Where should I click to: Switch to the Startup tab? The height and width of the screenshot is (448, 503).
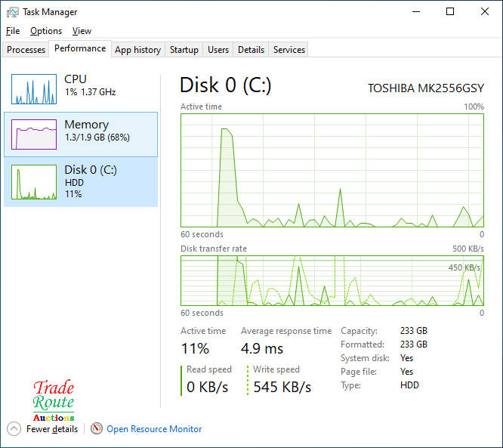point(184,50)
